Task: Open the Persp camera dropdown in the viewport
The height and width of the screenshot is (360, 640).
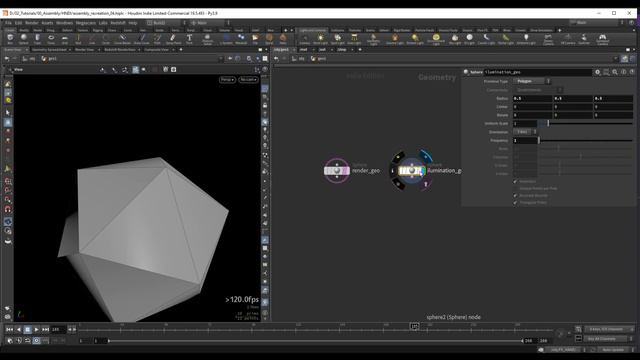Action: click(227, 80)
